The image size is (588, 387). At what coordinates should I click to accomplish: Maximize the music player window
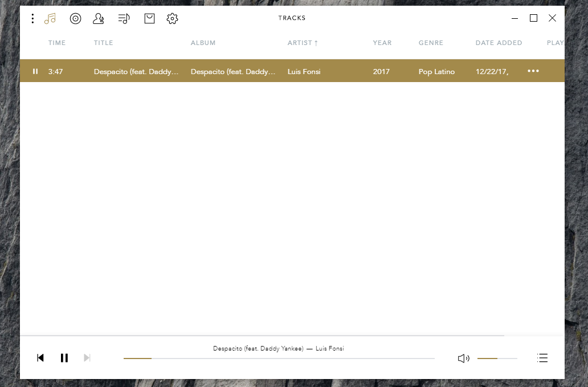[533, 18]
